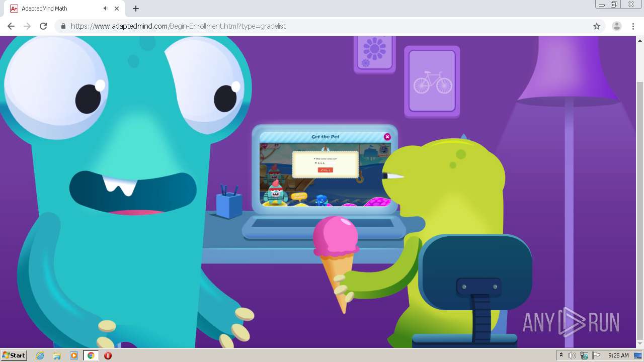Viewport: 644px width, 362px height.
Task: Go forward in browser history
Action: point(27,26)
